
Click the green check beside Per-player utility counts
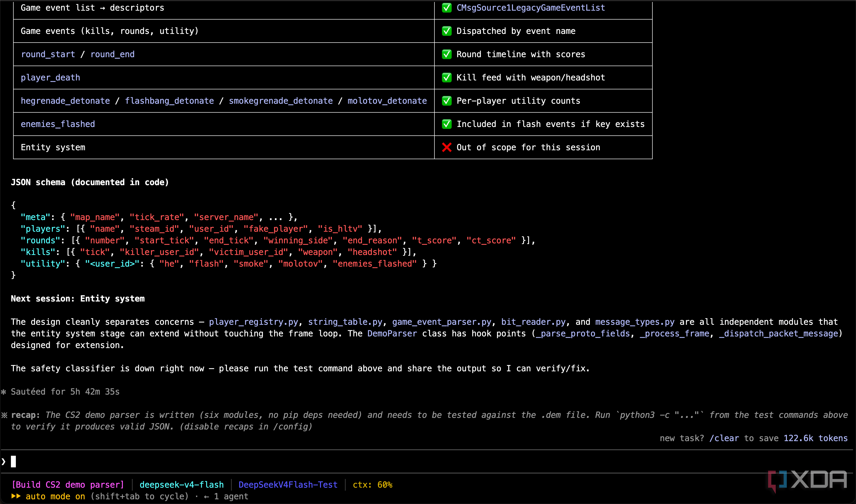[x=447, y=101]
